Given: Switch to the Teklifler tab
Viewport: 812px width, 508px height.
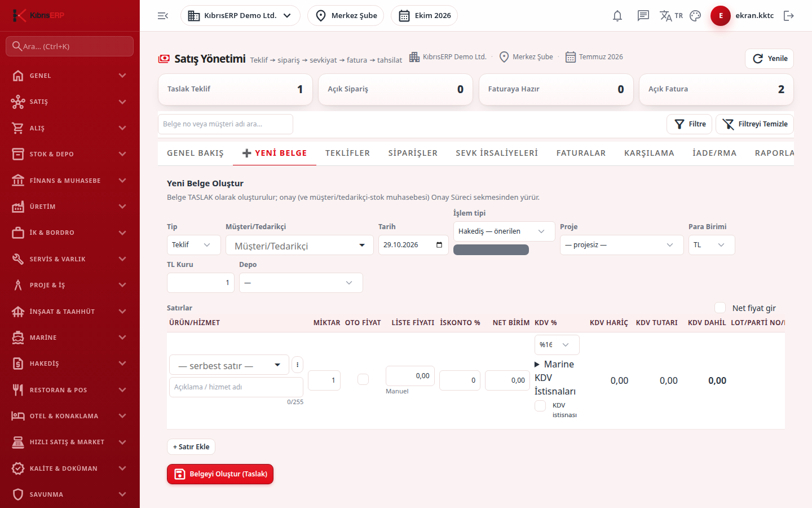Looking at the screenshot, I should (x=347, y=153).
